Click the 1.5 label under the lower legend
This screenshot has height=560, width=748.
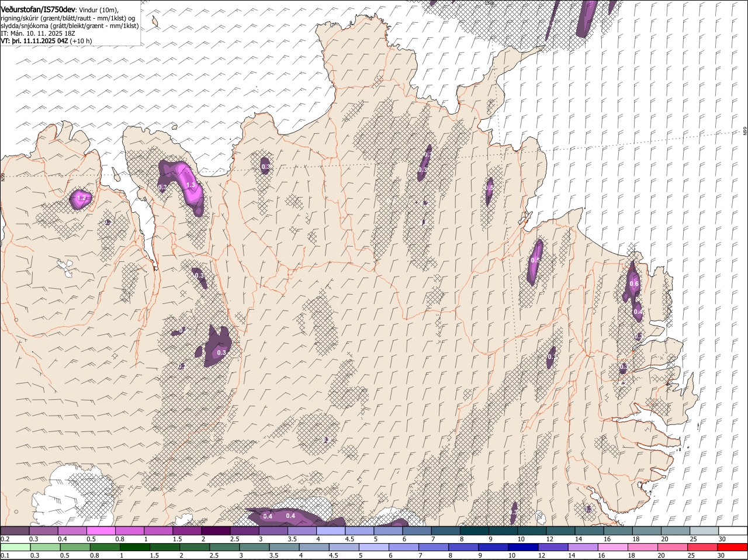point(155,555)
